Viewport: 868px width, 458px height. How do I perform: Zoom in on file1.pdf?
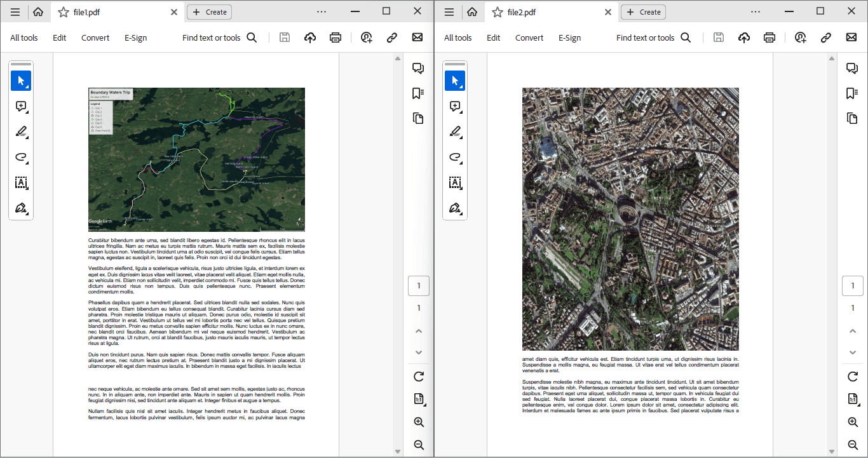[419, 422]
